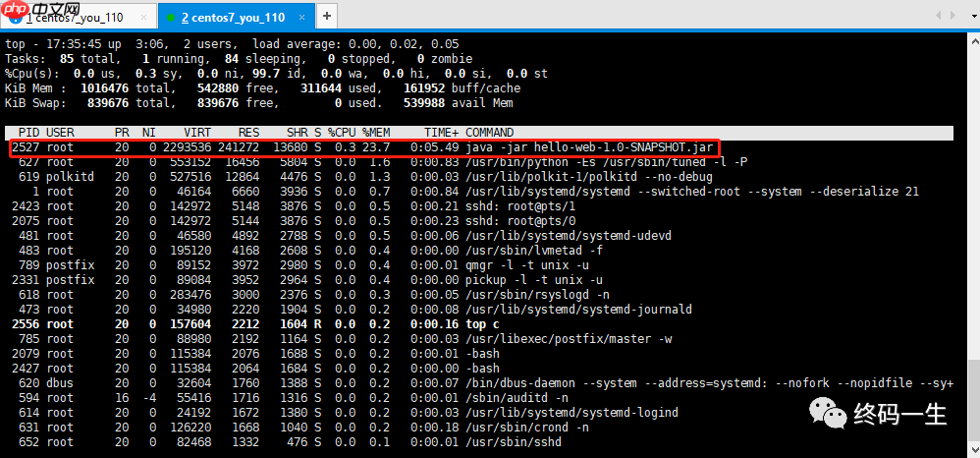Click the sshd: root@pts/0 entry

tap(521, 221)
